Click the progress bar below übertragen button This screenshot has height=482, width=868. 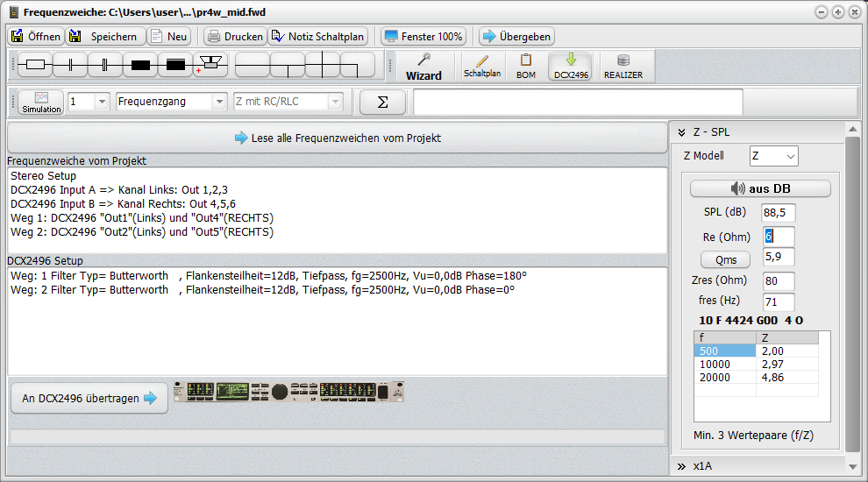pos(338,437)
